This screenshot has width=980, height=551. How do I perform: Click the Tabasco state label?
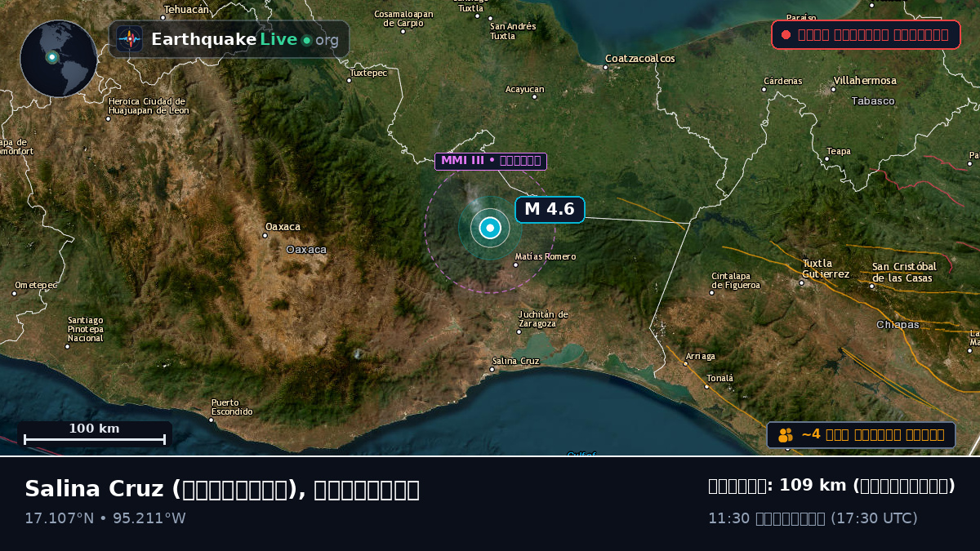pos(873,101)
